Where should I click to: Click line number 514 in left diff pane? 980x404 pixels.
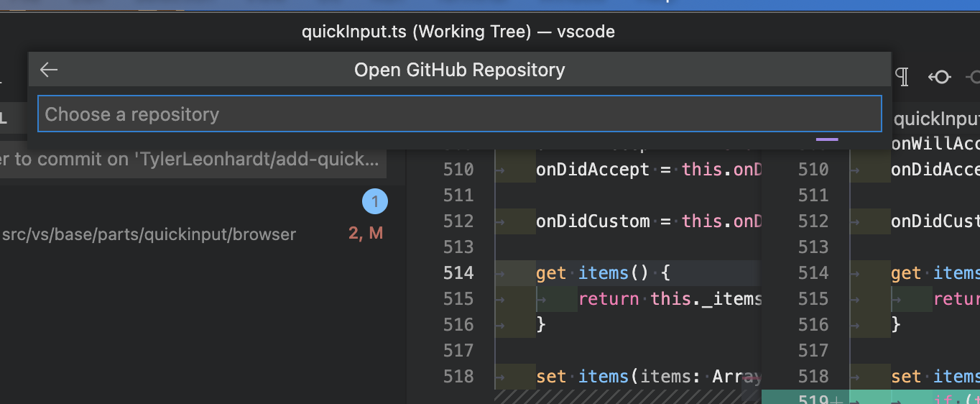[458, 273]
